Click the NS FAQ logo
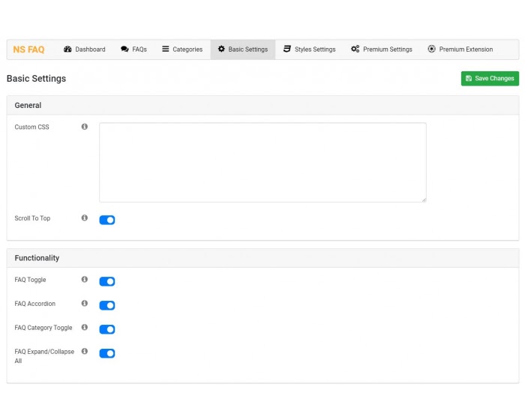 click(28, 49)
